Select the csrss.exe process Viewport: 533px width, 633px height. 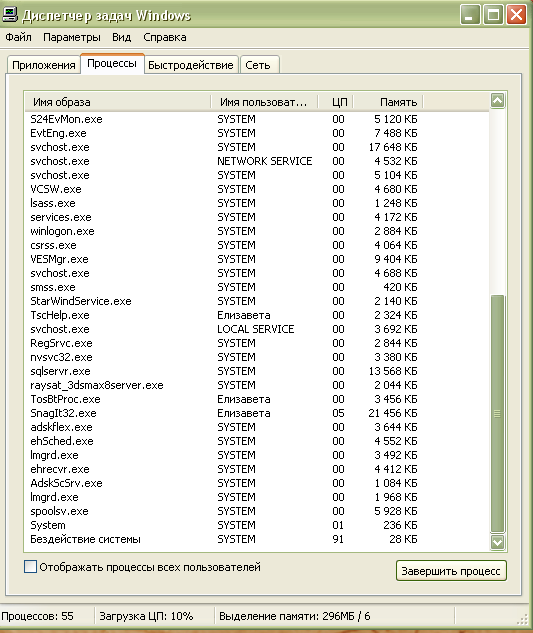[257, 245]
